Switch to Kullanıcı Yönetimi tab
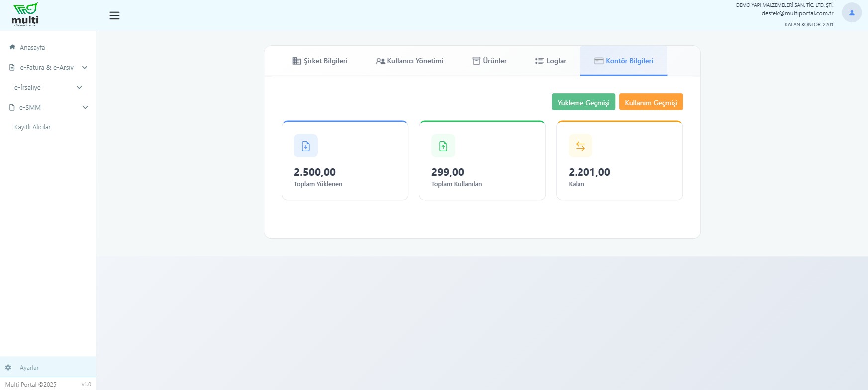The width and height of the screenshot is (868, 390). point(409,61)
